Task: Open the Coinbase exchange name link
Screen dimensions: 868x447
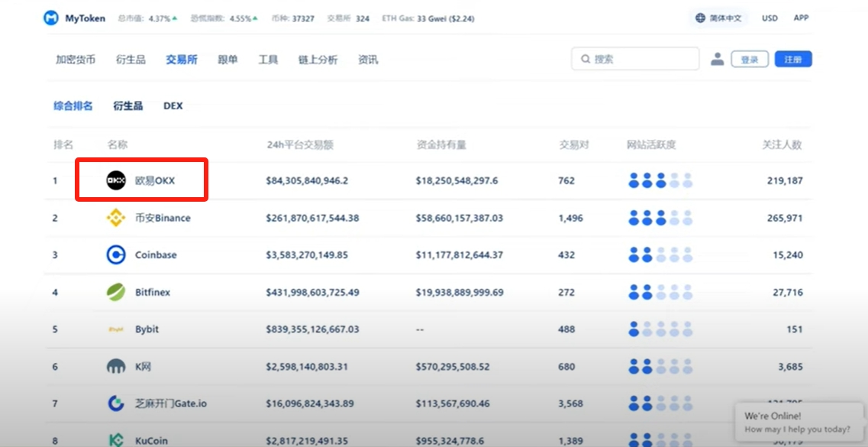Action: [x=156, y=254]
